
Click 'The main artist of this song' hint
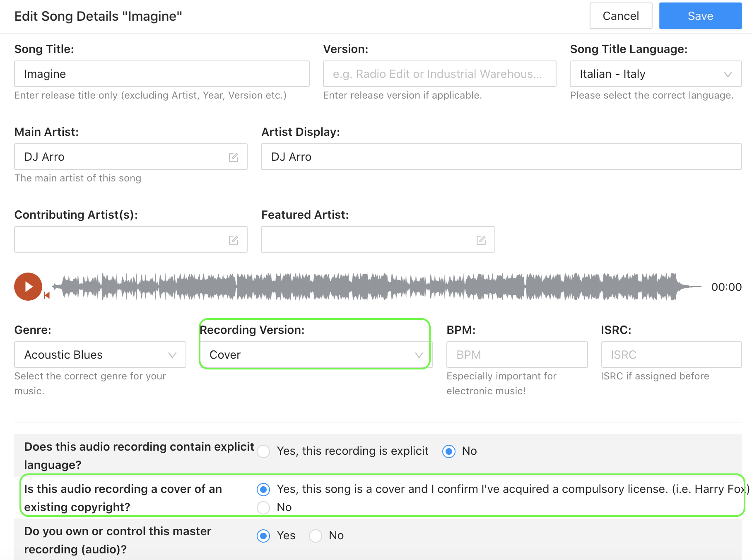point(78,178)
